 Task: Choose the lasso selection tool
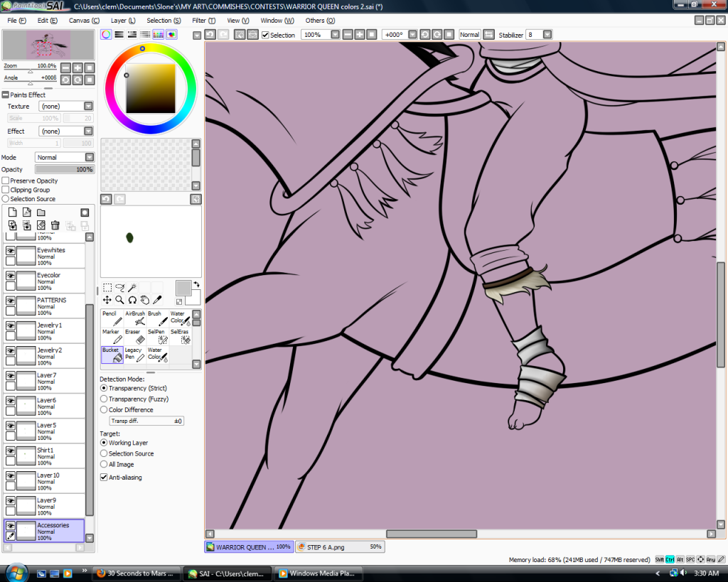tap(119, 287)
